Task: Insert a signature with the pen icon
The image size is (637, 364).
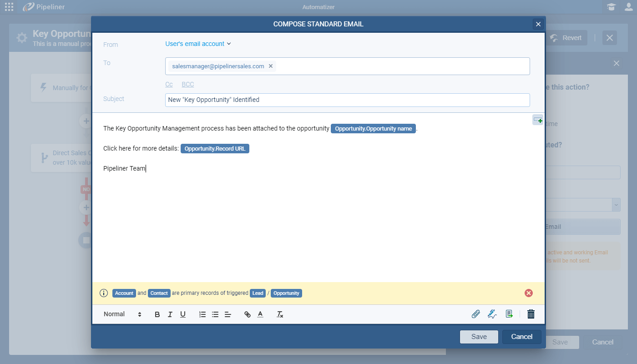Action: coord(492,314)
